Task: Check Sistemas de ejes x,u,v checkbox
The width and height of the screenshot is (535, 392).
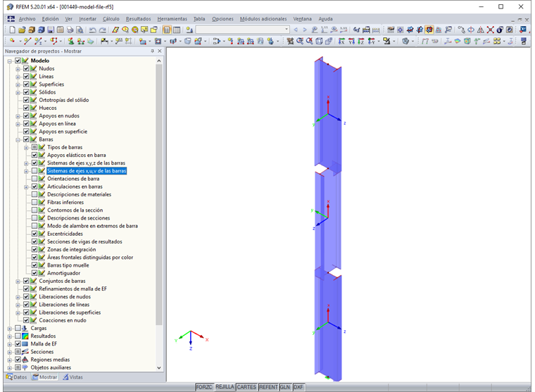Action: click(x=34, y=171)
